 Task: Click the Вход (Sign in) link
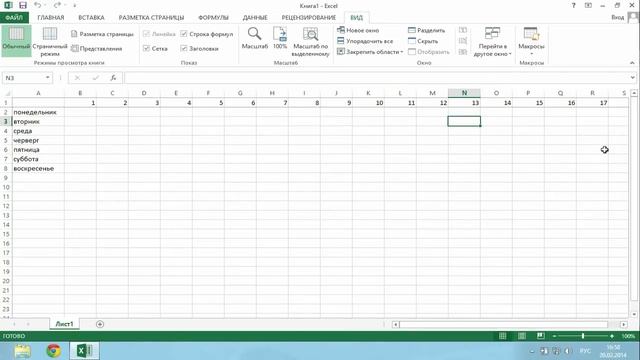click(x=617, y=17)
